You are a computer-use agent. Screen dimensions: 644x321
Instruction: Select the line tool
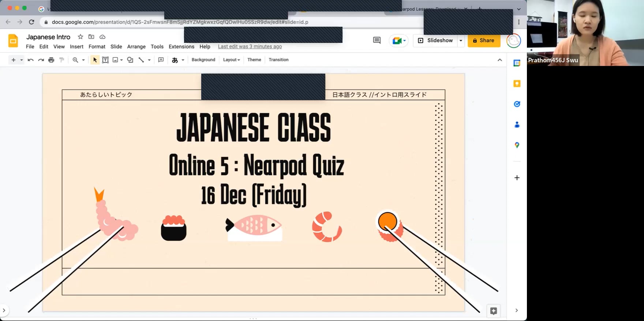point(141,60)
